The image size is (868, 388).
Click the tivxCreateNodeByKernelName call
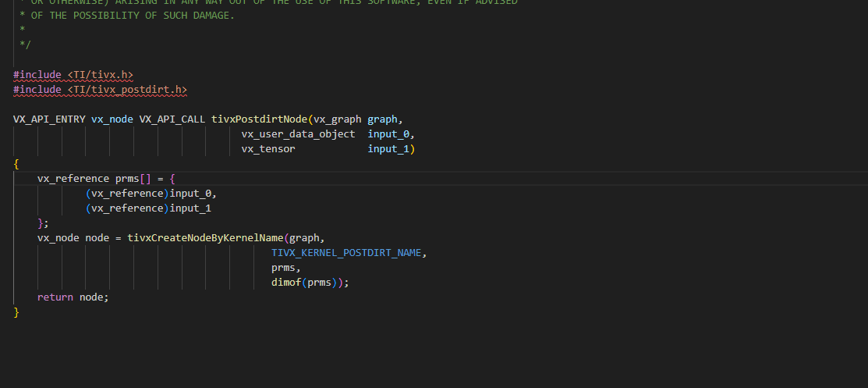[206, 238]
